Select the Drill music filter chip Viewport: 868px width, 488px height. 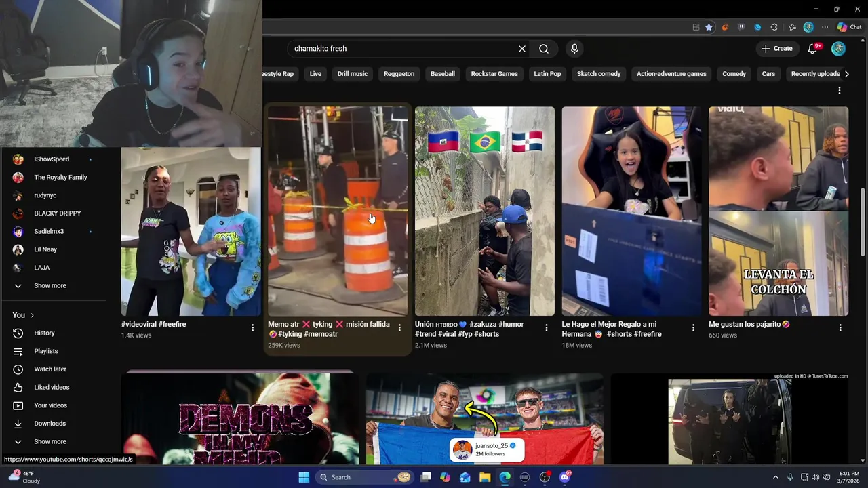click(x=353, y=74)
